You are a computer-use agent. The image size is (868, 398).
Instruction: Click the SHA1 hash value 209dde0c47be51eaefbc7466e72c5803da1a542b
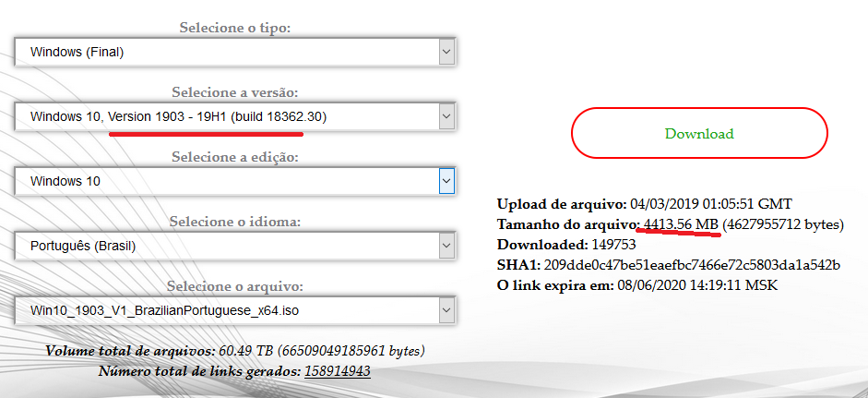693,265
